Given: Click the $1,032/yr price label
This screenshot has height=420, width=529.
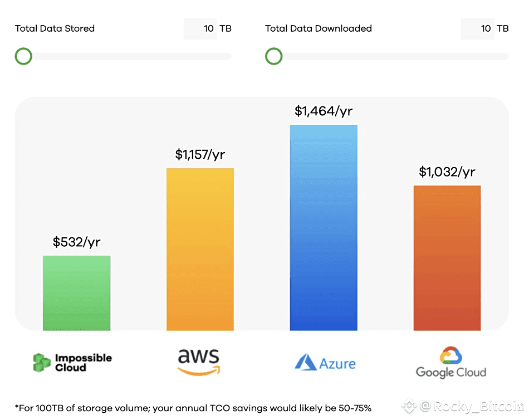Looking at the screenshot, I should pyautogui.click(x=447, y=172).
